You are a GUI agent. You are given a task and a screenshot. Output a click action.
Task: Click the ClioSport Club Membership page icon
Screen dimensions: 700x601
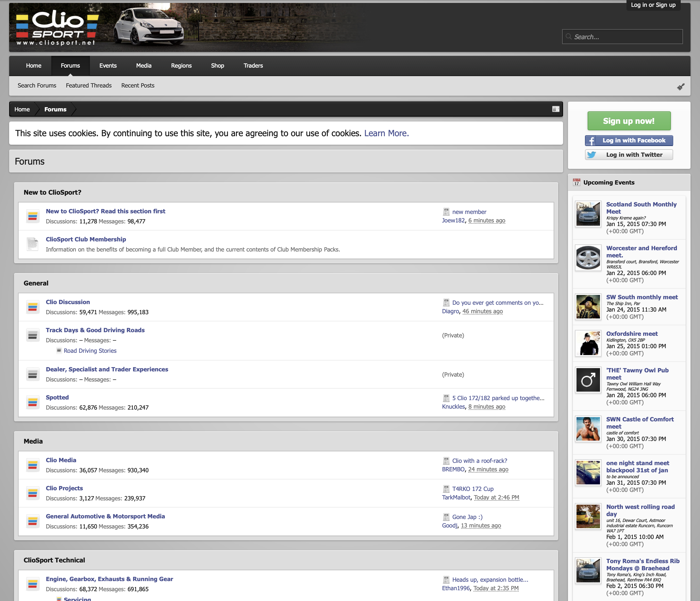[x=33, y=244]
